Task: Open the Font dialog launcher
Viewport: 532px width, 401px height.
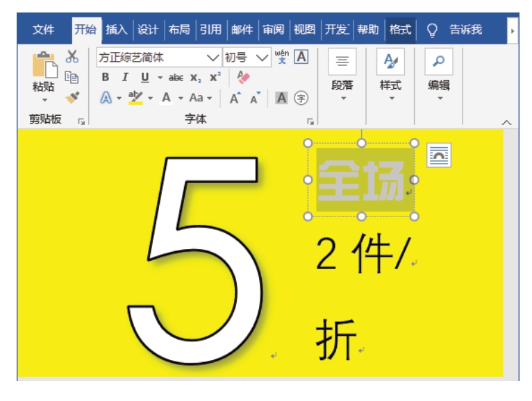Action: pos(310,121)
